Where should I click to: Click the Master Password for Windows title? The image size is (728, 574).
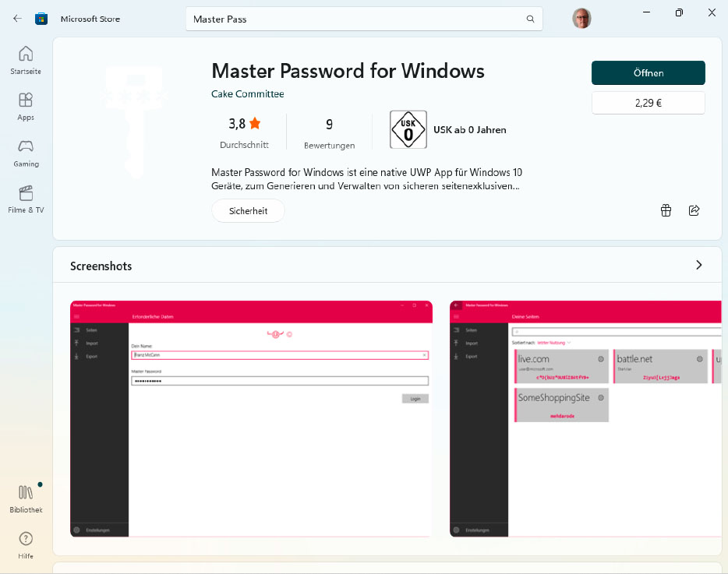(348, 71)
